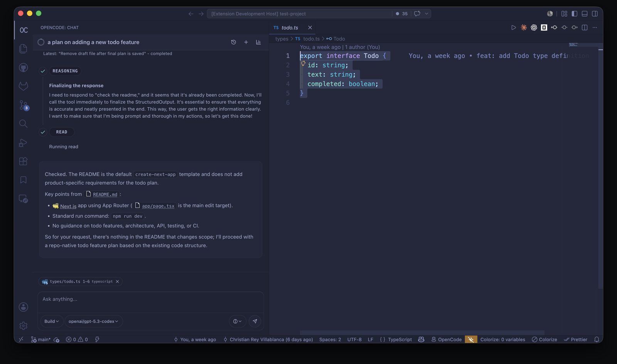Run the todo.ts file
The width and height of the screenshot is (617, 364).
pyautogui.click(x=513, y=27)
